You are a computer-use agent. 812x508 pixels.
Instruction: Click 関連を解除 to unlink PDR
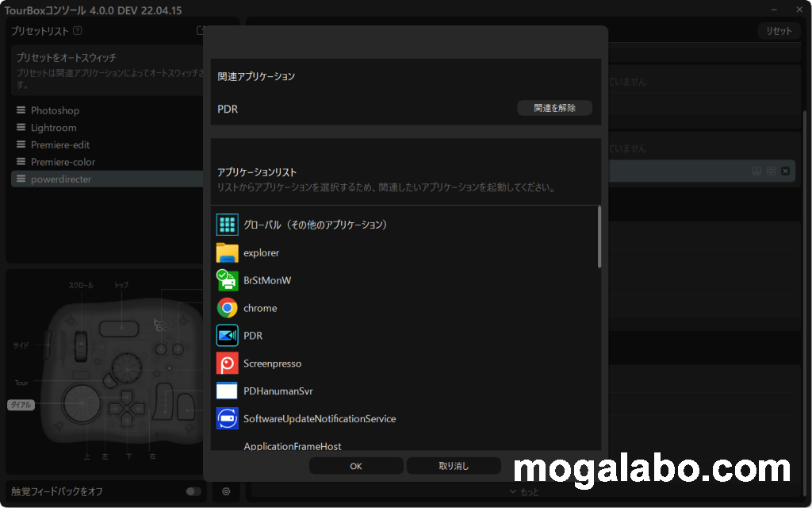pyautogui.click(x=554, y=108)
